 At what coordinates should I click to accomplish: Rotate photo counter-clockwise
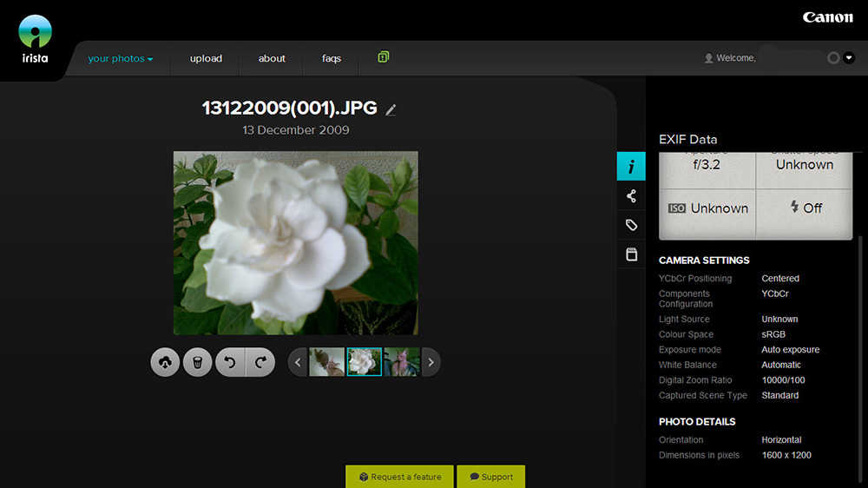230,362
